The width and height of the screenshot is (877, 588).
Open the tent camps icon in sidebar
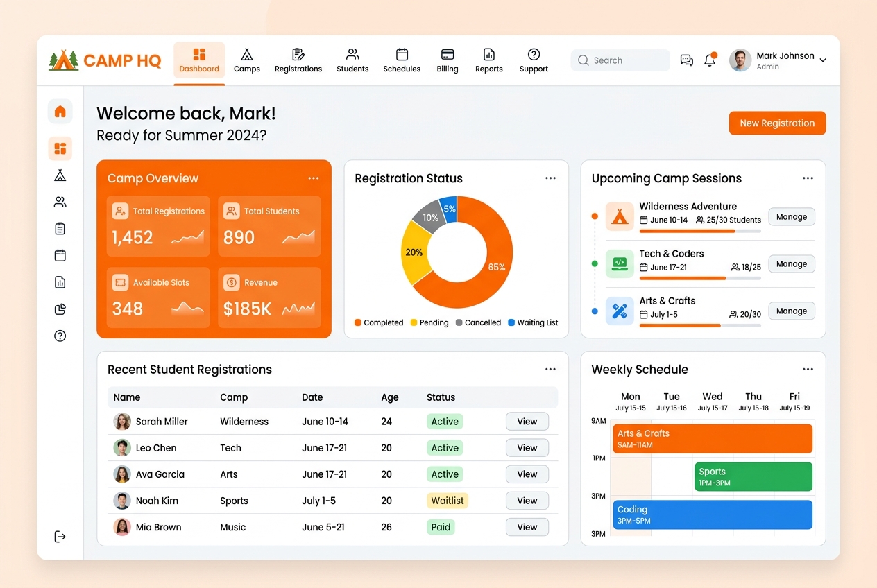[x=60, y=175]
